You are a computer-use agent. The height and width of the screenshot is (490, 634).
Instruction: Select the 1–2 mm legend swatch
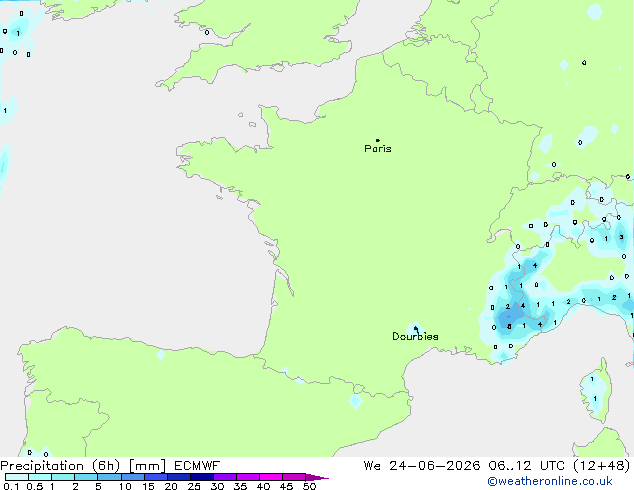(63, 477)
